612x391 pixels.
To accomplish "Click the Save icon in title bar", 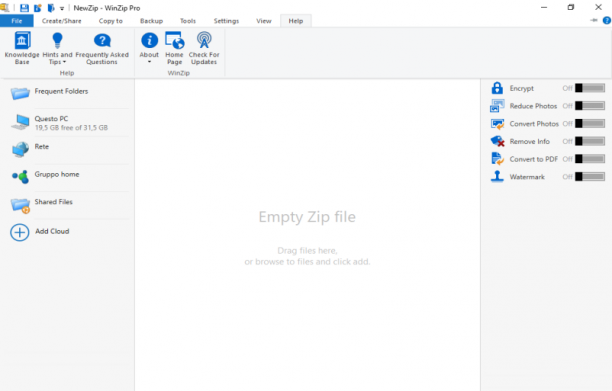I will 24,7.
